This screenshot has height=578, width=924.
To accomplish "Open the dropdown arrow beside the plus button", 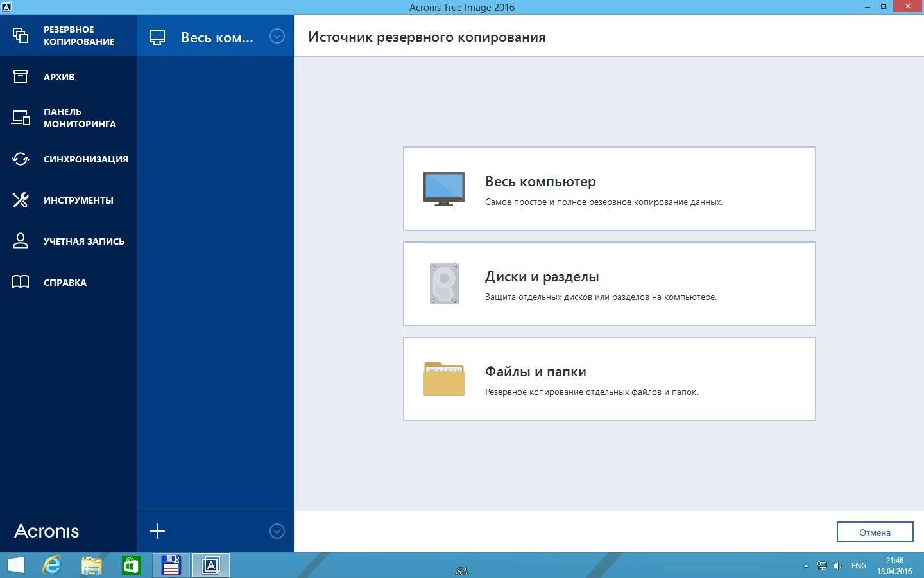I will [277, 531].
